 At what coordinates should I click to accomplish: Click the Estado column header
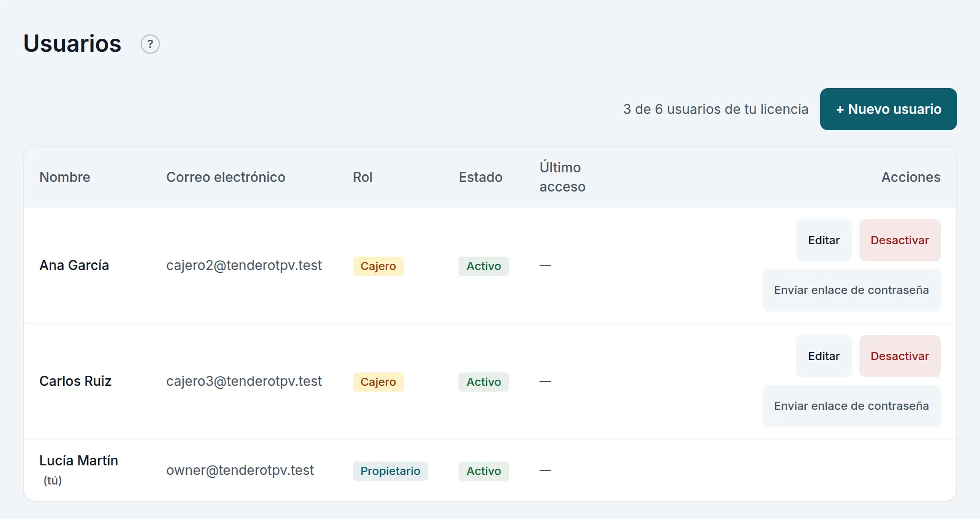click(480, 177)
